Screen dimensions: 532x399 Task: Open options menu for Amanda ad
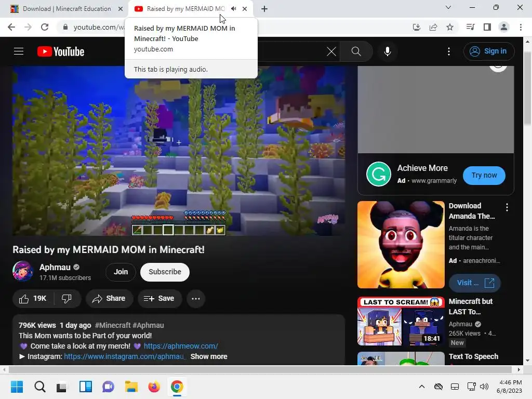tap(507, 207)
